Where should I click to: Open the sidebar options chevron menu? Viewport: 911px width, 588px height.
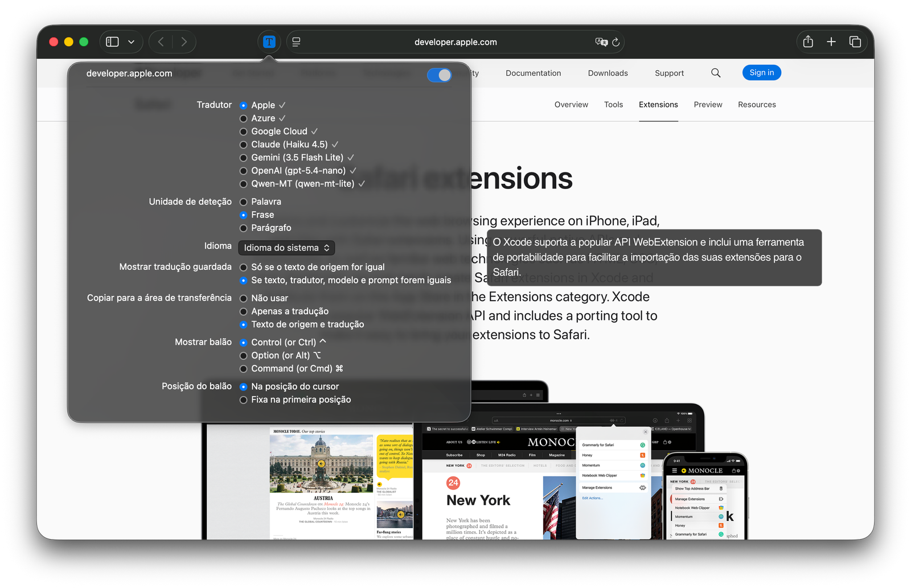(x=132, y=42)
